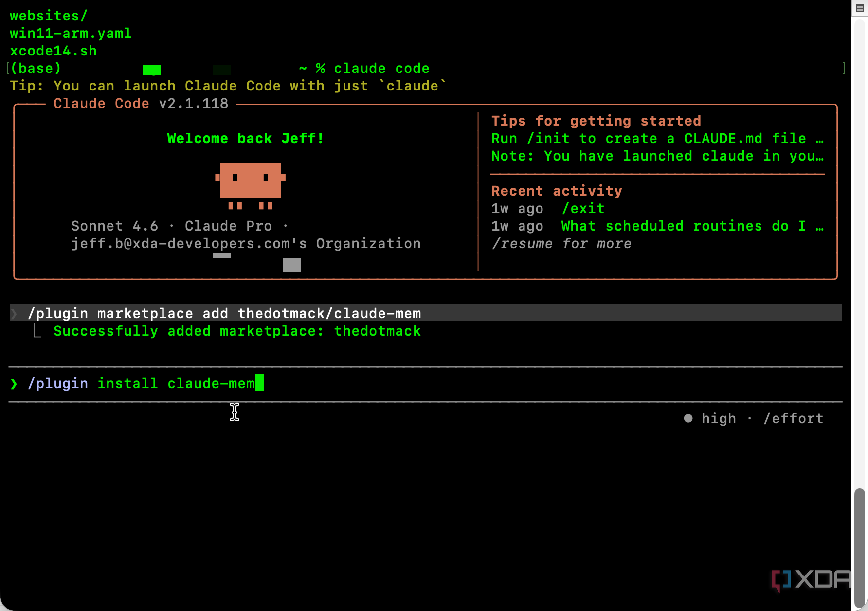
Task: Click "/resume for more" text
Action: pos(561,244)
